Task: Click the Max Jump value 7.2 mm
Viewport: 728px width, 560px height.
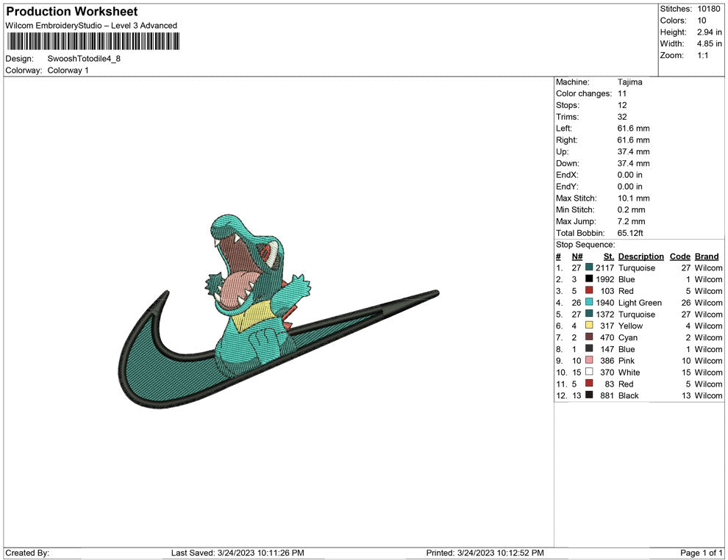Action: (x=632, y=221)
